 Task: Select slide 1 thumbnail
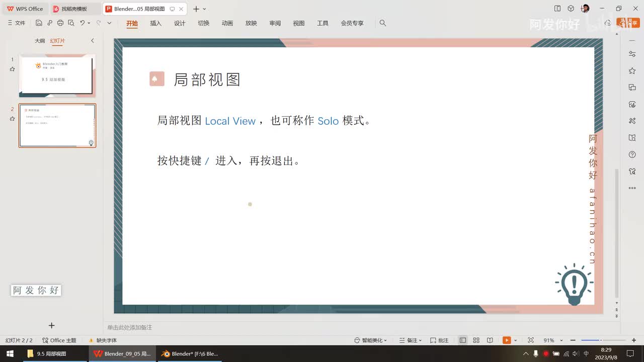[x=57, y=75]
